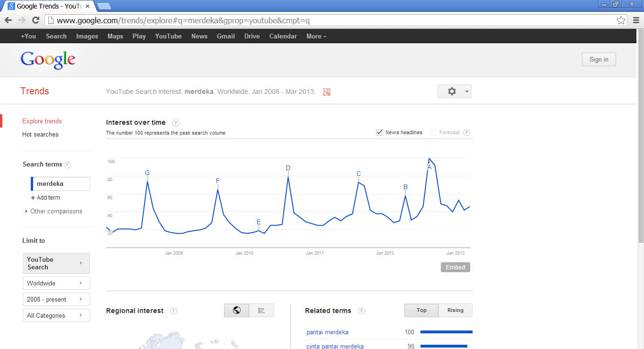Open YouTube in Google bar

pyautogui.click(x=169, y=36)
